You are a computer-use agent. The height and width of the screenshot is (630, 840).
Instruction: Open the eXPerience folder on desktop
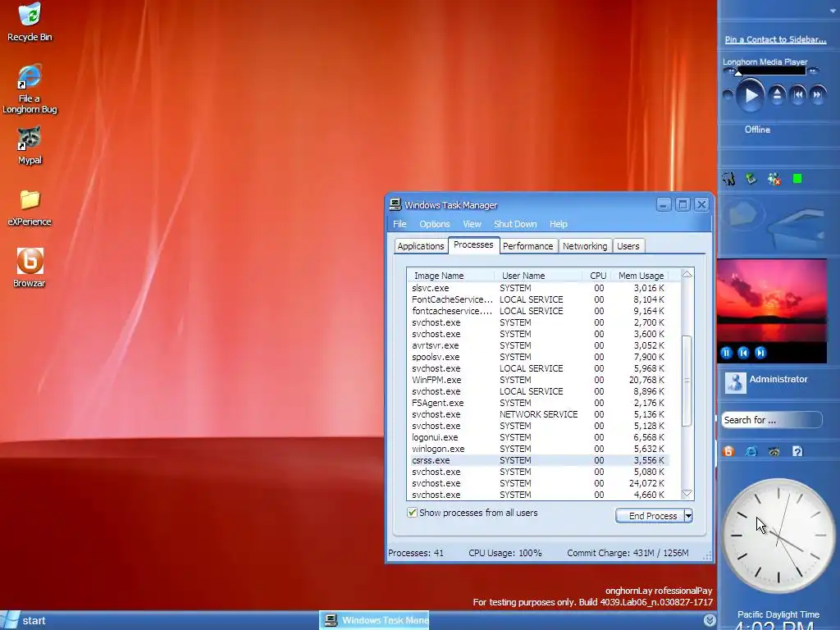tap(30, 208)
